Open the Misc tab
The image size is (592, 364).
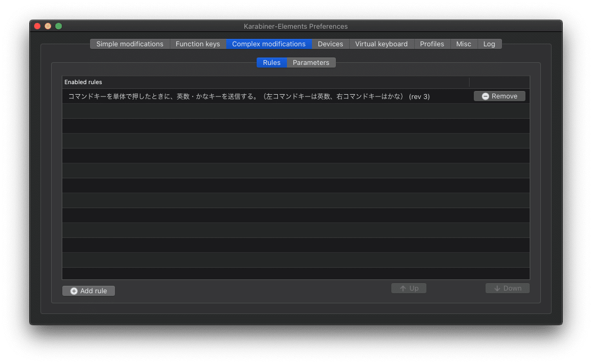coord(464,44)
